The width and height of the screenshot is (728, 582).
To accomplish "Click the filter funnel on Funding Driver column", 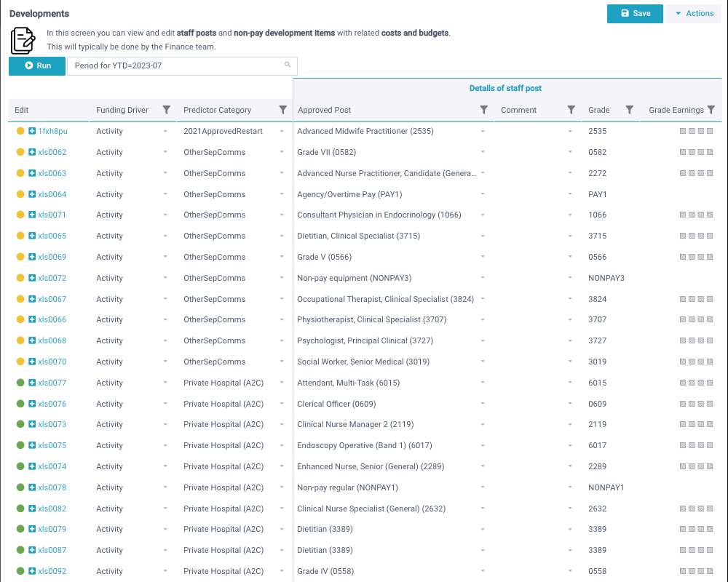I will pyautogui.click(x=167, y=110).
